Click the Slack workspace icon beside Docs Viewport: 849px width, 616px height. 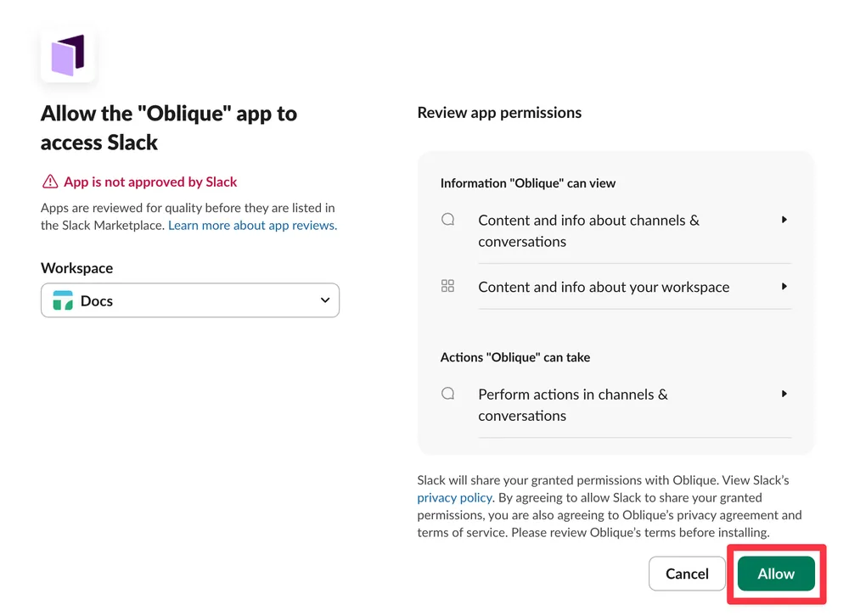[x=62, y=300]
